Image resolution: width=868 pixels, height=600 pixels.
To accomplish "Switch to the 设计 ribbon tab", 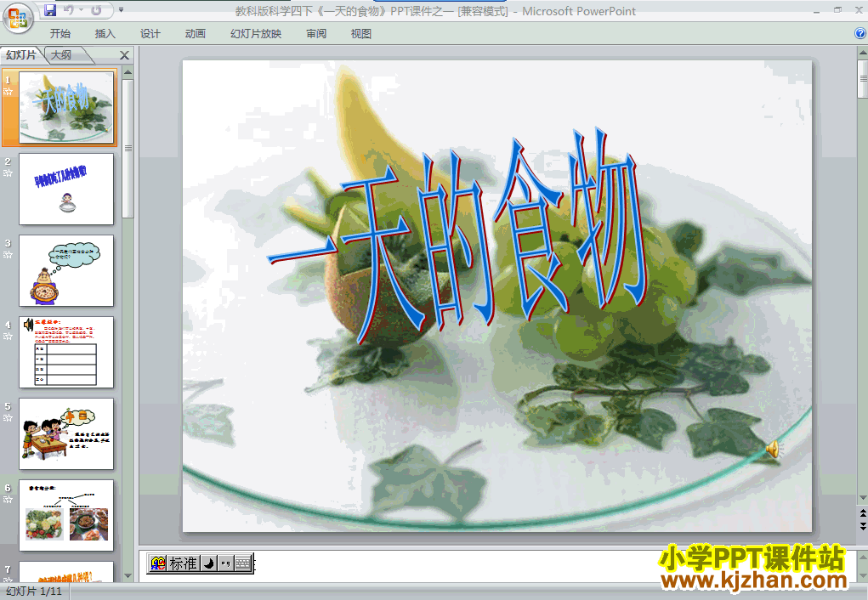I will click(150, 34).
